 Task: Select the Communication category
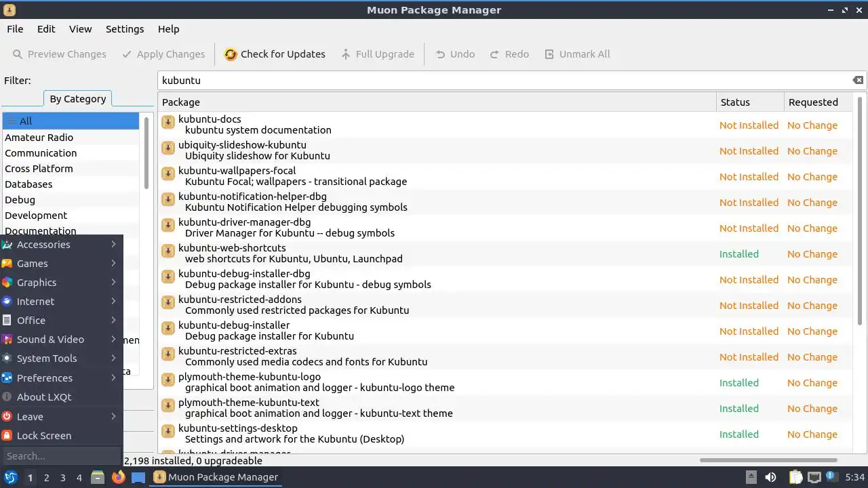click(71, 153)
